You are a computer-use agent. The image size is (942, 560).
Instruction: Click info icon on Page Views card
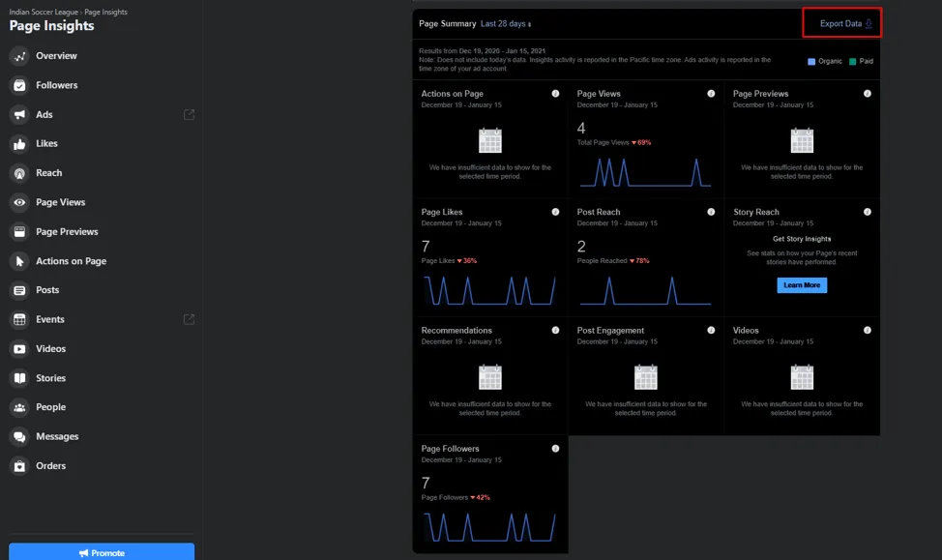[711, 94]
